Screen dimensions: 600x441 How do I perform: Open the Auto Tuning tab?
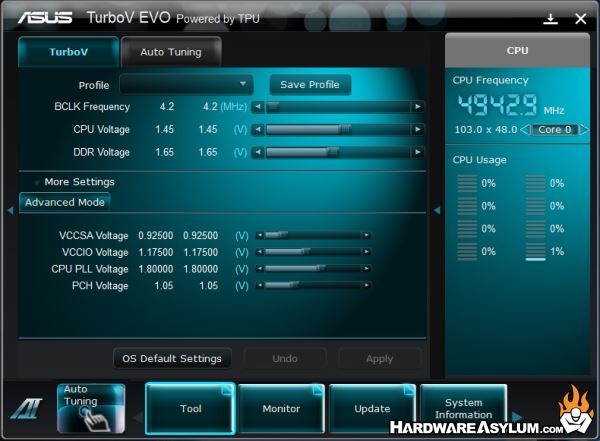[x=171, y=52]
